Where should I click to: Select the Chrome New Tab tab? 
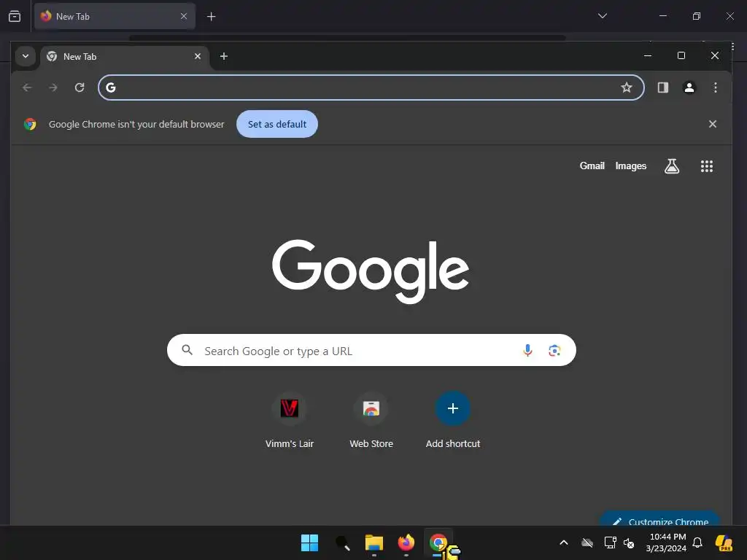[x=124, y=57]
